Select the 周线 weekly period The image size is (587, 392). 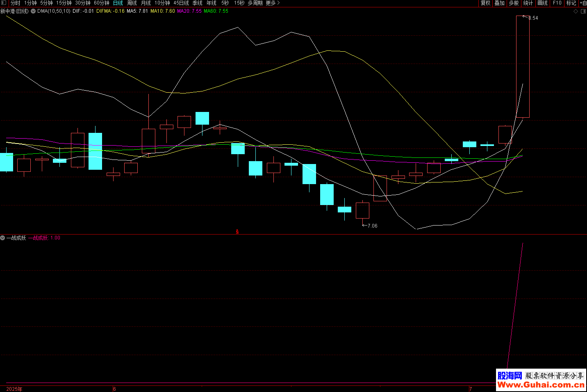pos(132,3)
